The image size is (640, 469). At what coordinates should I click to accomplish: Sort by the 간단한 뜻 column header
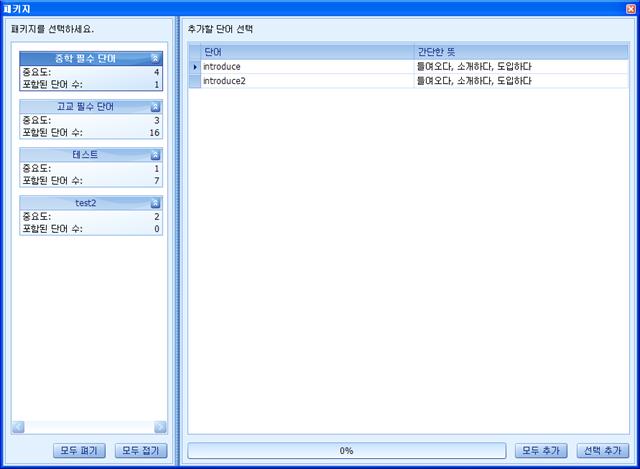click(521, 52)
